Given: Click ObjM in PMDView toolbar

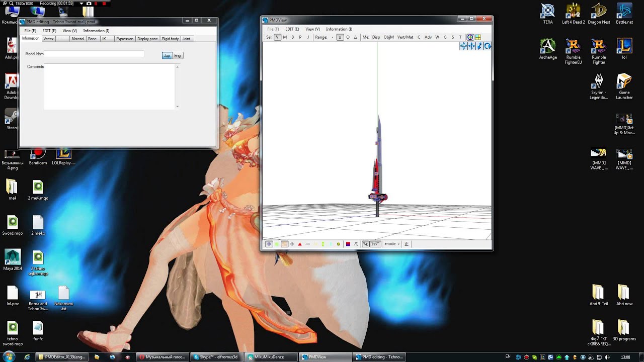Looking at the screenshot, I should [x=389, y=37].
